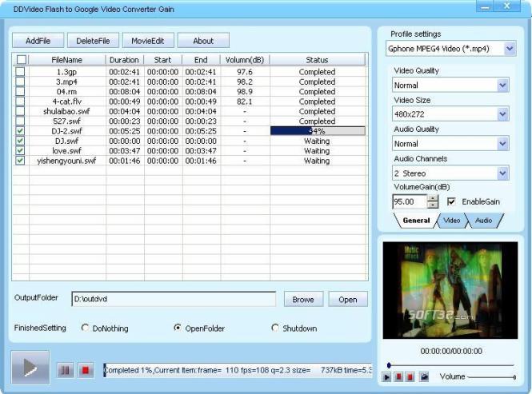Select the DoNothing radio option
This screenshot has height=394, width=532.
pyautogui.click(x=85, y=328)
